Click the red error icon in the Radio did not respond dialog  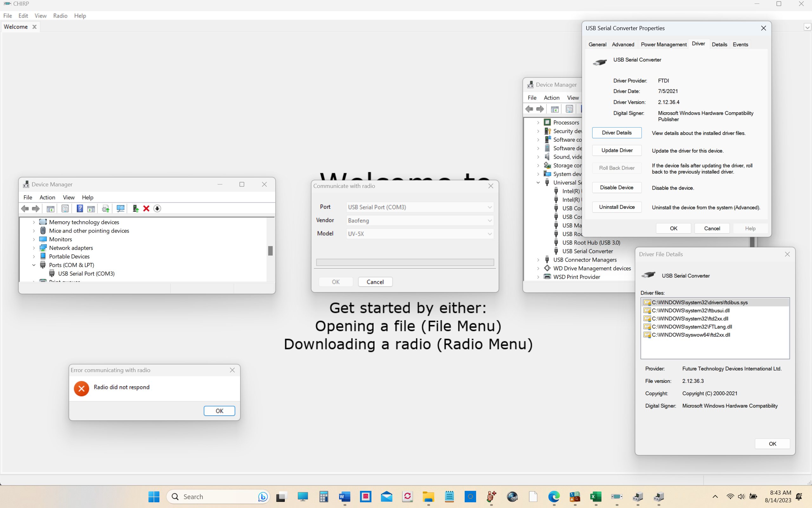[81, 388]
